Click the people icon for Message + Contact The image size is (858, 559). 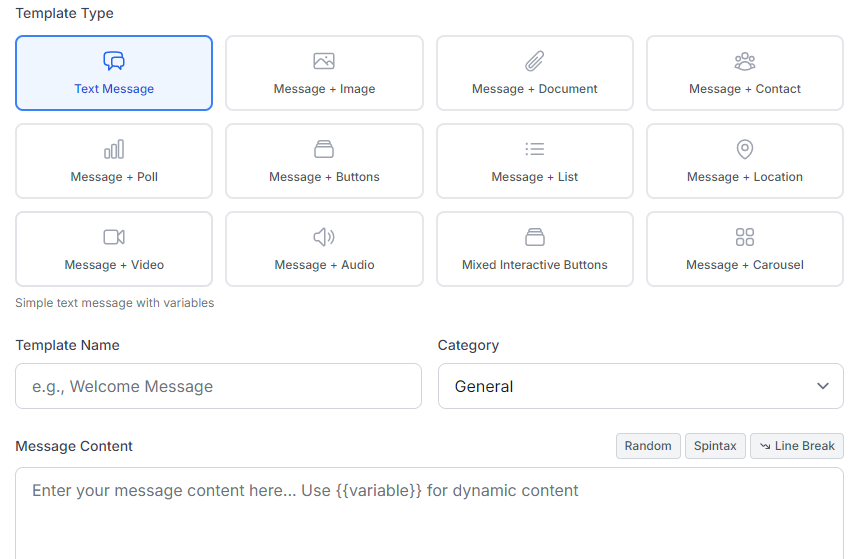pyautogui.click(x=745, y=62)
